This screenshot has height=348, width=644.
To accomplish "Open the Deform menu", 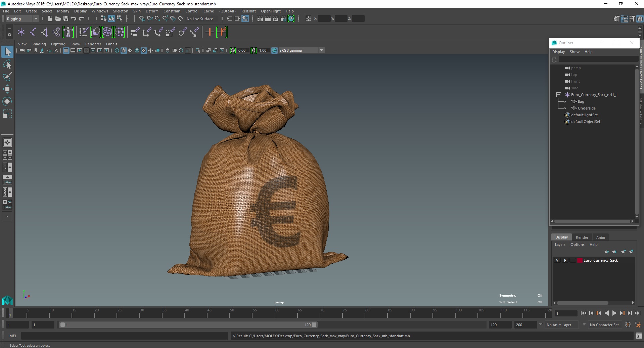I will point(152,11).
